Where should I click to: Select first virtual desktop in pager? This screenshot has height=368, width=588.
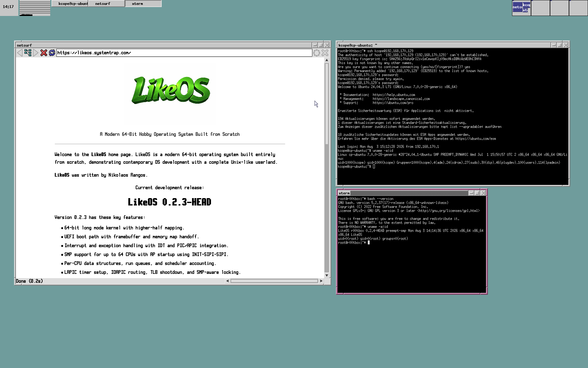522,8
